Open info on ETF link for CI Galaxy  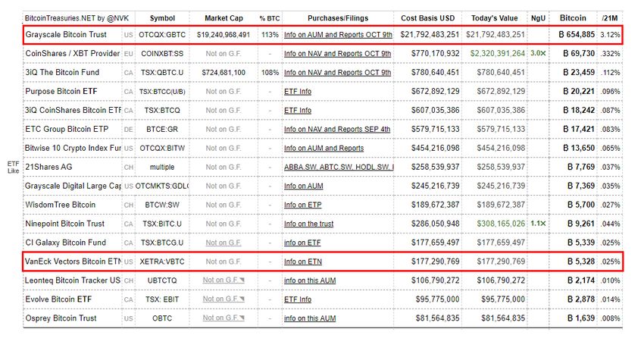302,243
